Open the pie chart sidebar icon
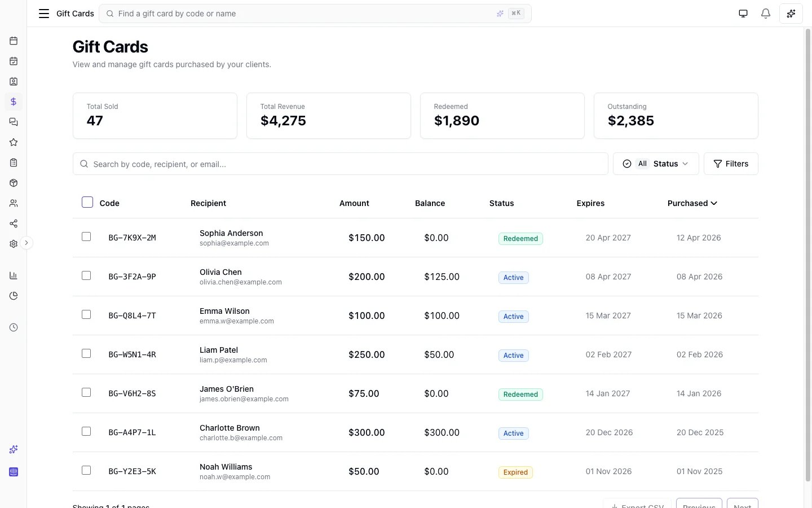Viewport: 812px width, 508px height. [x=14, y=296]
